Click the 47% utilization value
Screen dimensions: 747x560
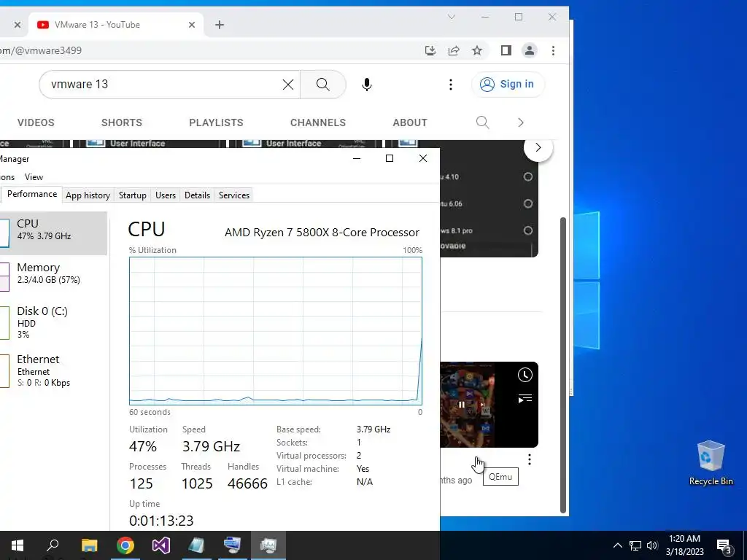(142, 446)
